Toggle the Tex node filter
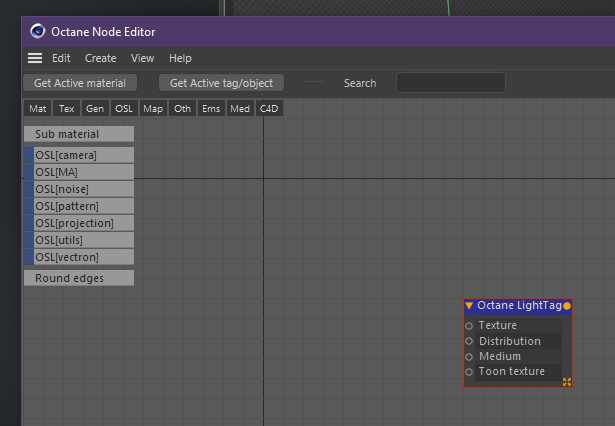The height and width of the screenshot is (426, 615). tap(67, 108)
